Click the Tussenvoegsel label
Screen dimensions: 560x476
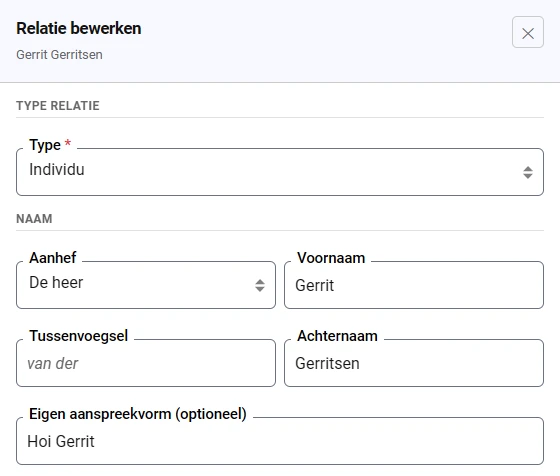(79, 336)
